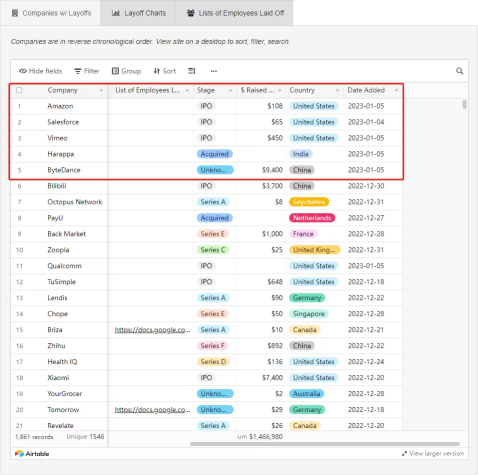Click the Sum $1,466,980 summary

(x=260, y=437)
